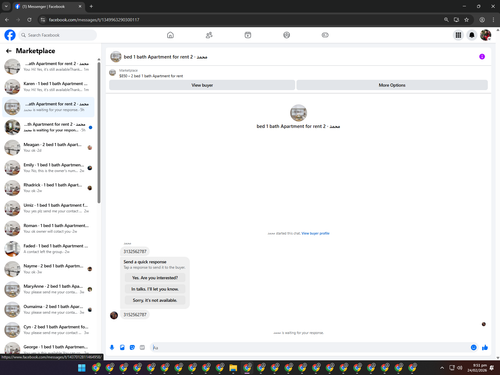
Task: Click the Search Facebook field
Action: click(x=58, y=35)
